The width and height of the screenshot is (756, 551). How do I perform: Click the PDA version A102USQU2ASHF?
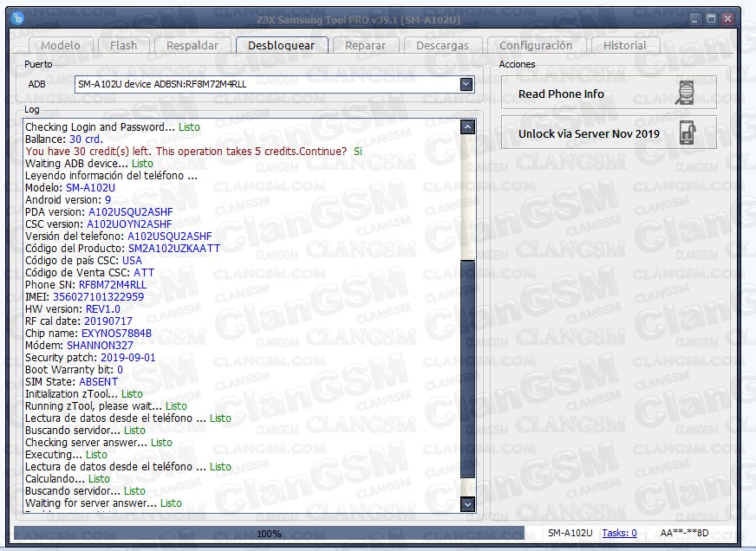(x=131, y=212)
